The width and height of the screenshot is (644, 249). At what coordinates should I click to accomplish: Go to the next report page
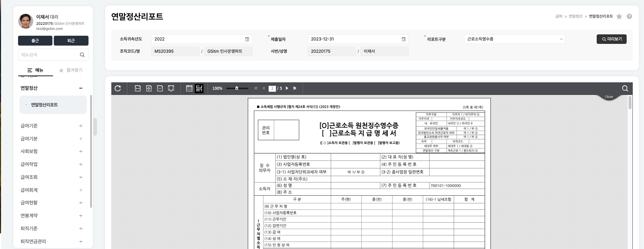click(x=287, y=88)
